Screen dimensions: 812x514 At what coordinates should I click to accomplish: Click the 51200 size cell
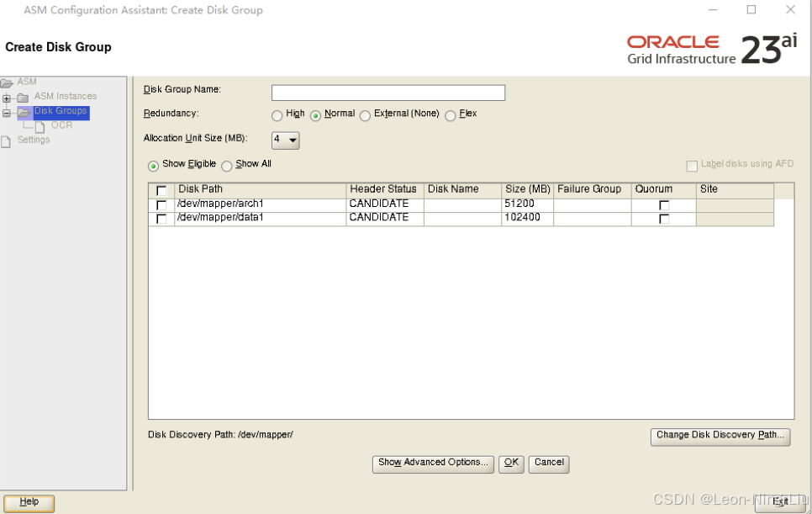click(x=527, y=204)
